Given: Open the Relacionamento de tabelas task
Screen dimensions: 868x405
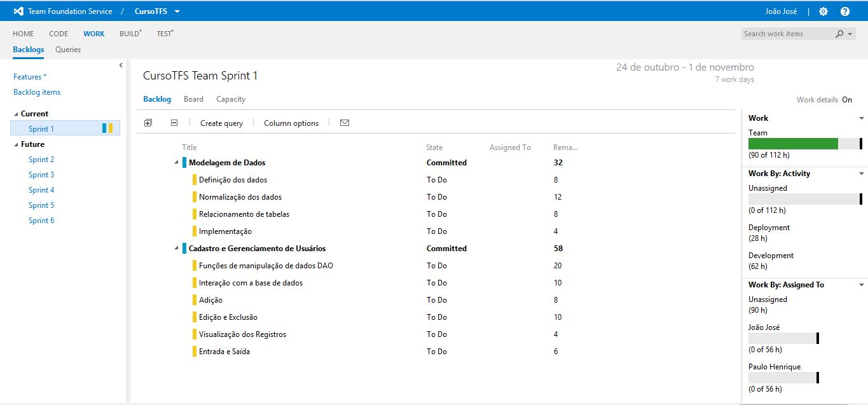Looking at the screenshot, I should pos(244,214).
